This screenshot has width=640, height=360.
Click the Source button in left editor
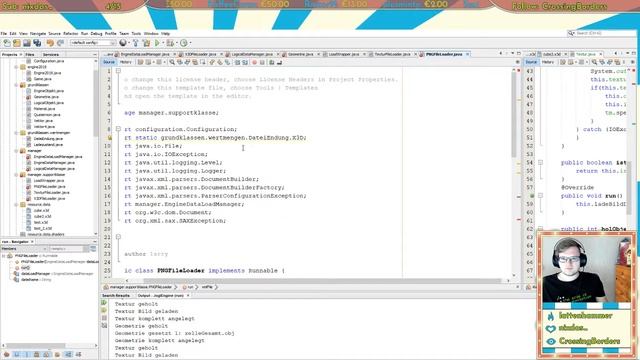pyautogui.click(x=109, y=62)
